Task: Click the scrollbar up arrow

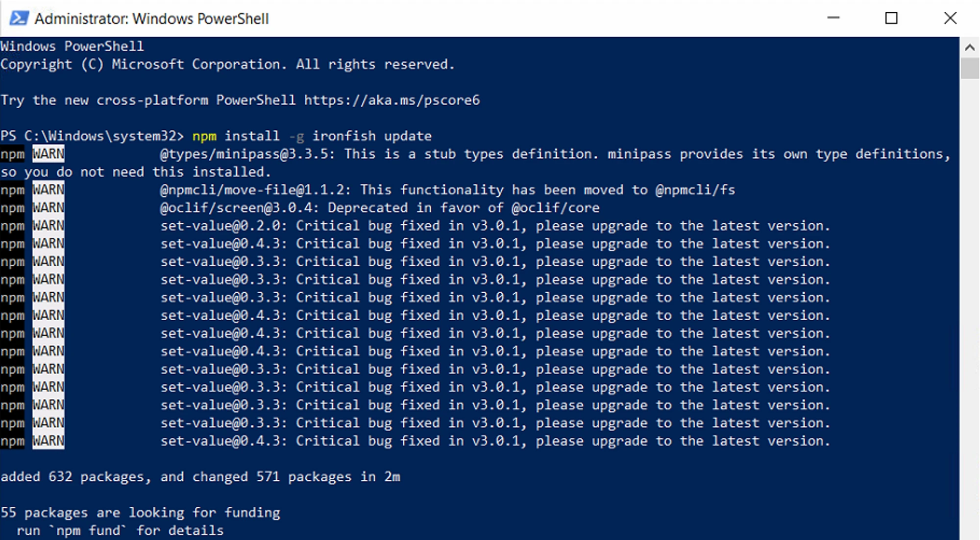Action: [x=969, y=47]
